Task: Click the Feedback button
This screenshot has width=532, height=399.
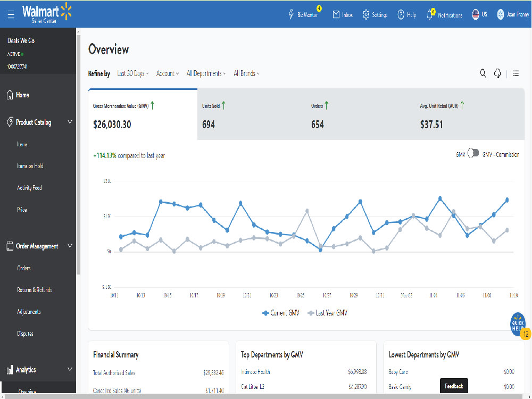Action: click(x=454, y=386)
